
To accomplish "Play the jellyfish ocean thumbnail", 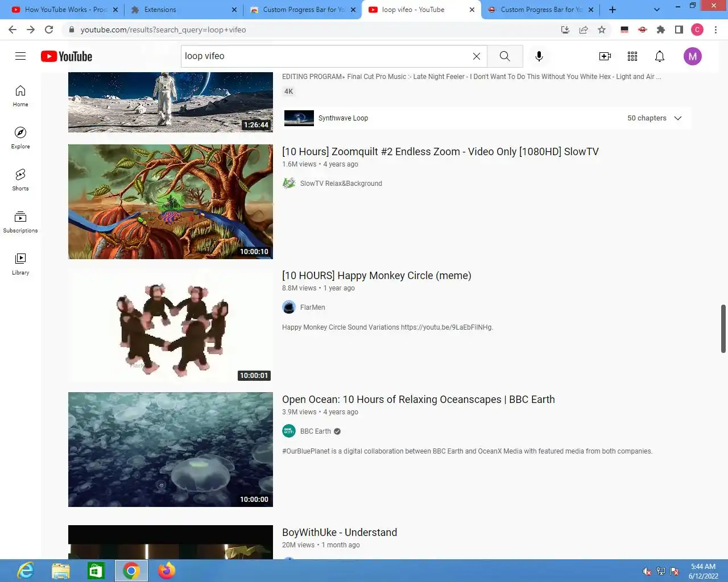I will [171, 450].
